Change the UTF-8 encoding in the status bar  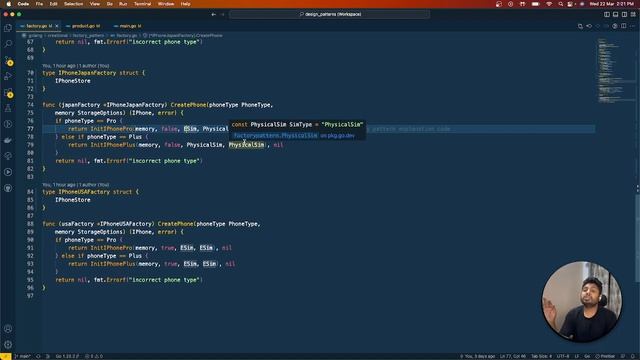click(x=562, y=356)
